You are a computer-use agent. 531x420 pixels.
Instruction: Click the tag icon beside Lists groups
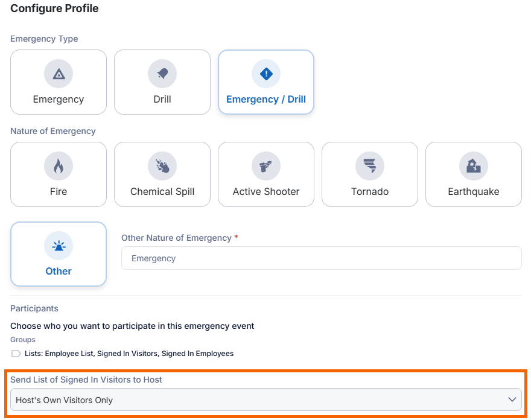[16, 354]
